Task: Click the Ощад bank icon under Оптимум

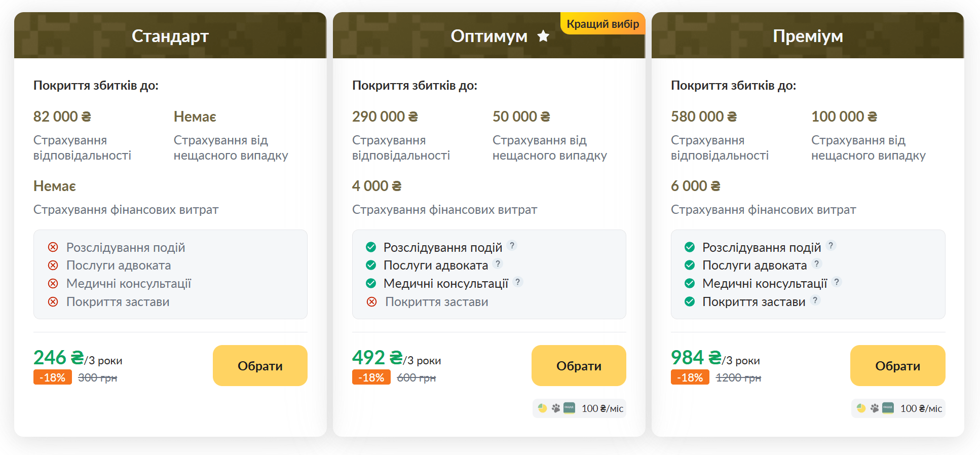Action: [569, 408]
